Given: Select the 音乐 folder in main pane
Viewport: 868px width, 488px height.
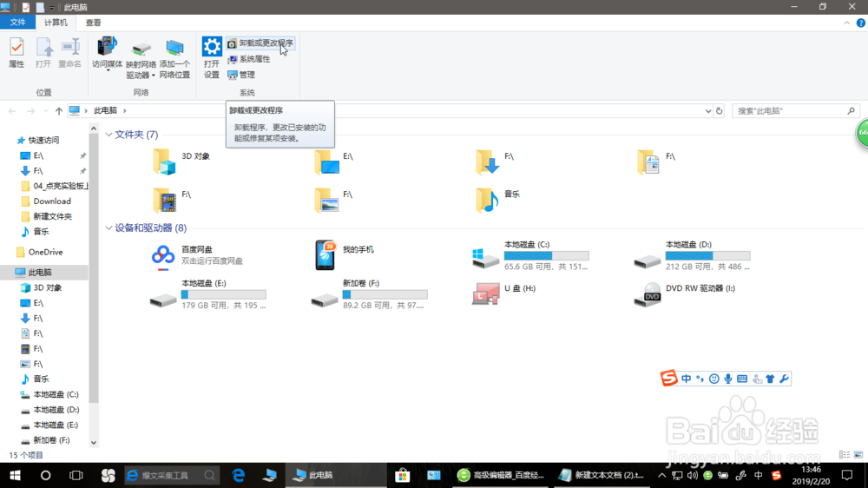Looking at the screenshot, I should click(x=497, y=200).
